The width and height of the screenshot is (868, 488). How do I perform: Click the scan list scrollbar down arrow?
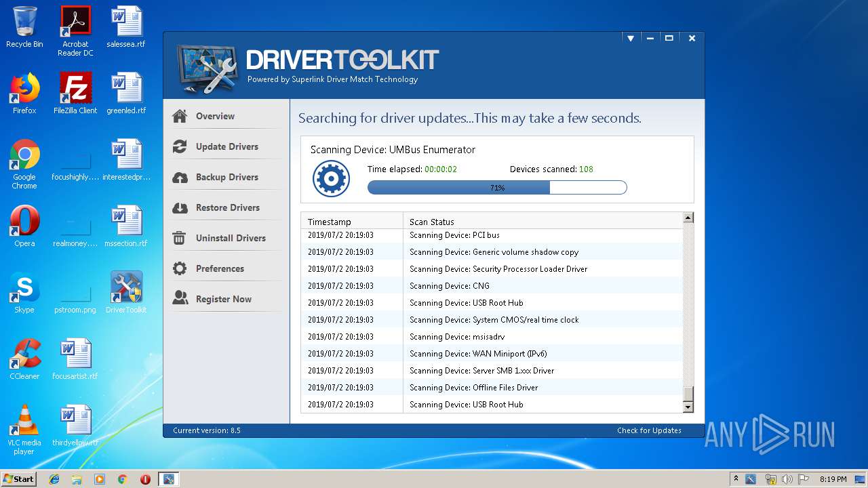pyautogui.click(x=688, y=407)
